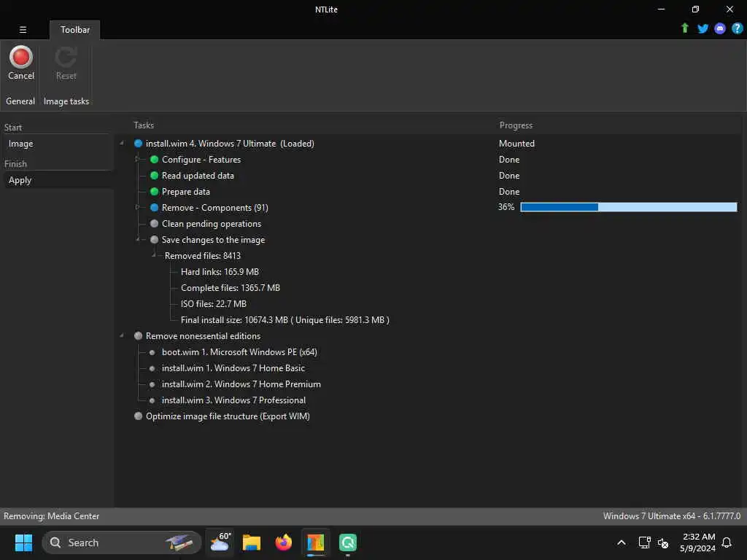The width and height of the screenshot is (747, 560).
Task: Click blue status dot of install.wim 4
Action: (138, 144)
